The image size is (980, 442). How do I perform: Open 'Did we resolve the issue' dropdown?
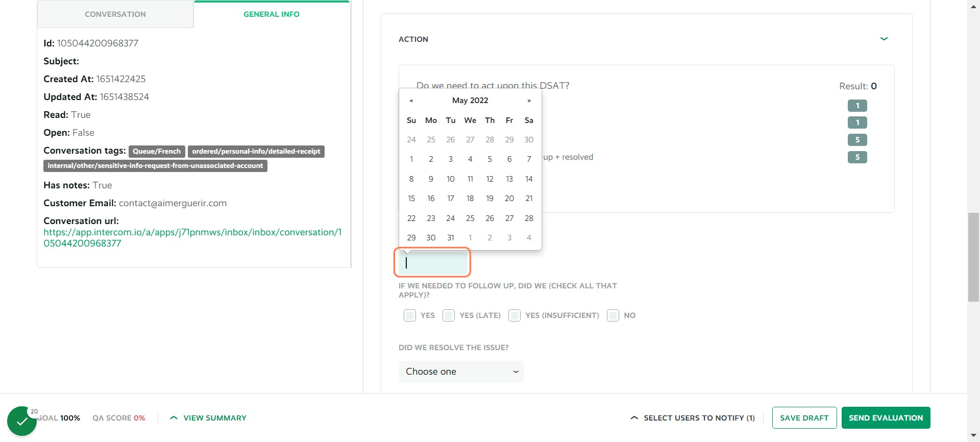coord(461,372)
